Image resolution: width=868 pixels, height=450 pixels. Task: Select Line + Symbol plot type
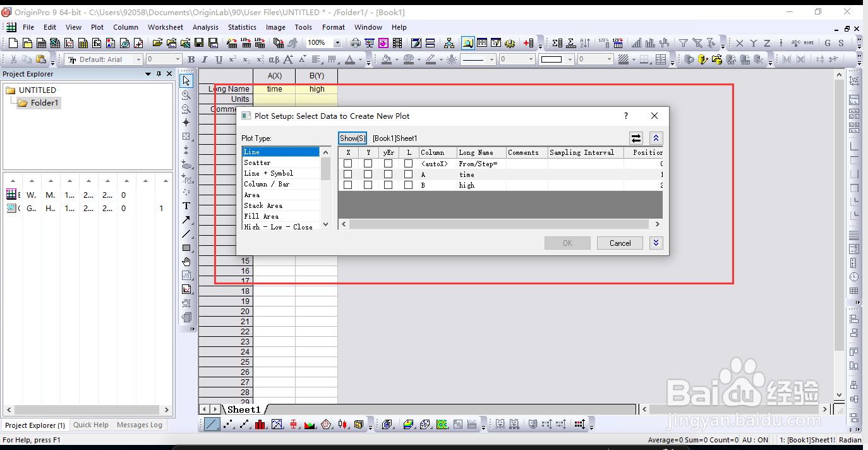pyautogui.click(x=281, y=173)
